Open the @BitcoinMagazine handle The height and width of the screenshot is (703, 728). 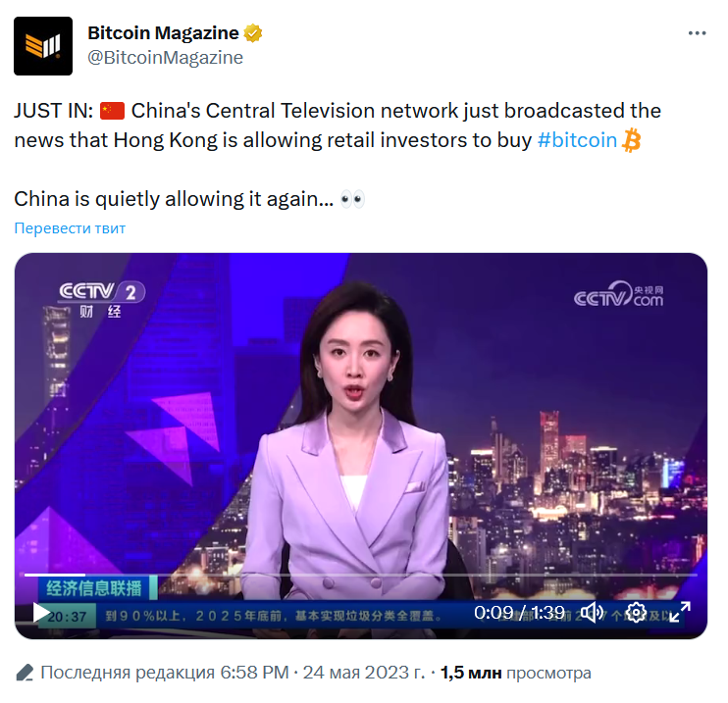(165, 58)
